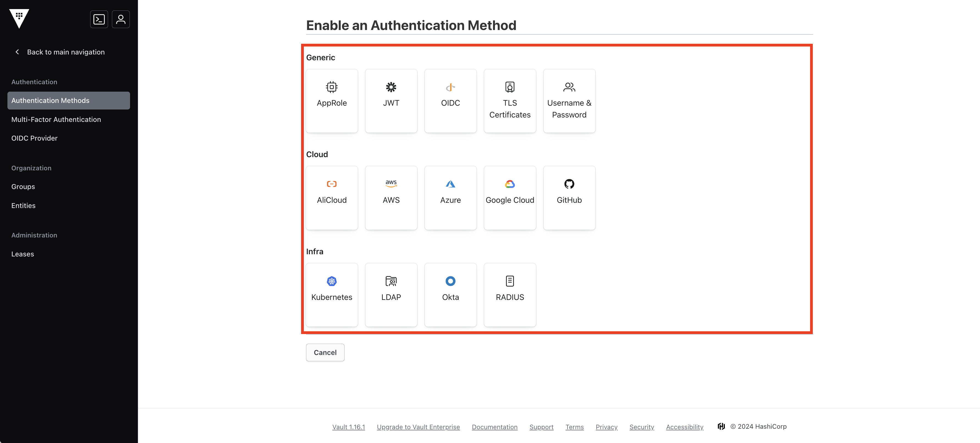Open the OIDC Provider sidebar item
Screen dimensions: 980x443
click(x=34, y=138)
